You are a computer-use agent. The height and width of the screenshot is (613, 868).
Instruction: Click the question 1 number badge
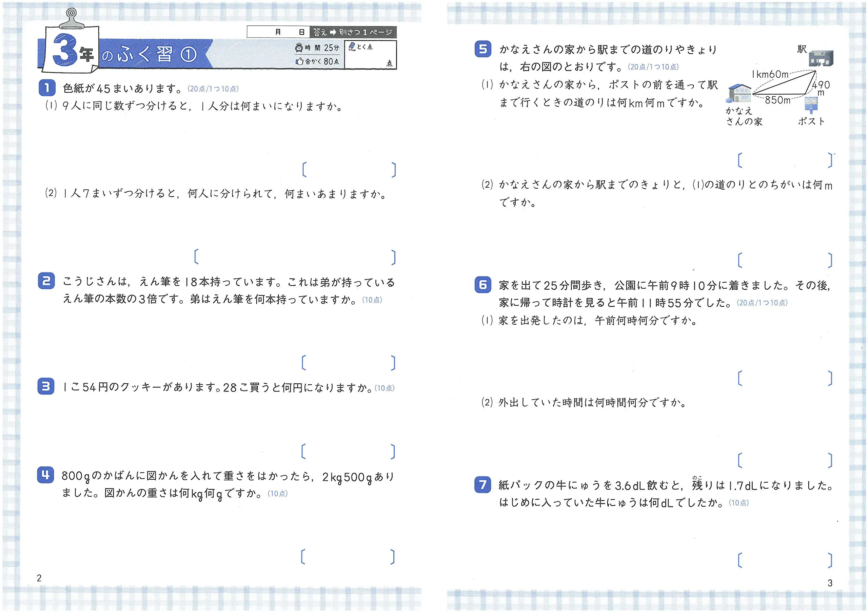[47, 88]
